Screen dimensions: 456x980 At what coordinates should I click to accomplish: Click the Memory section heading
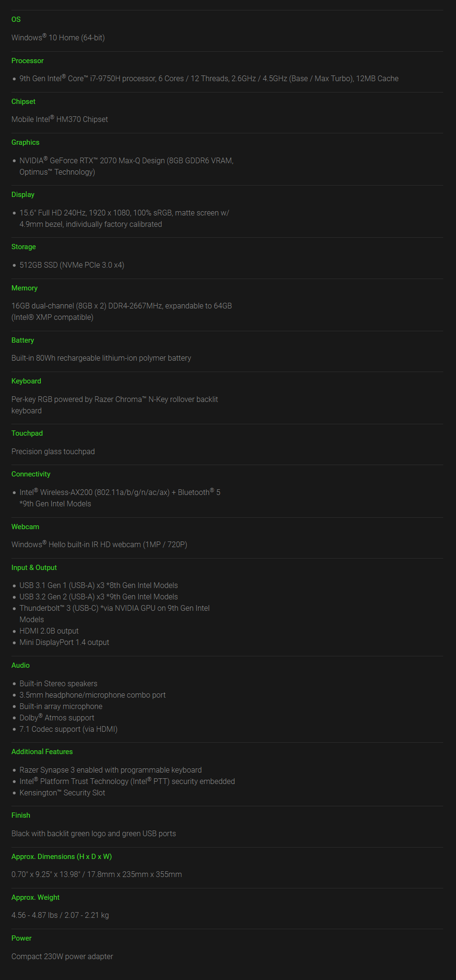tap(24, 288)
